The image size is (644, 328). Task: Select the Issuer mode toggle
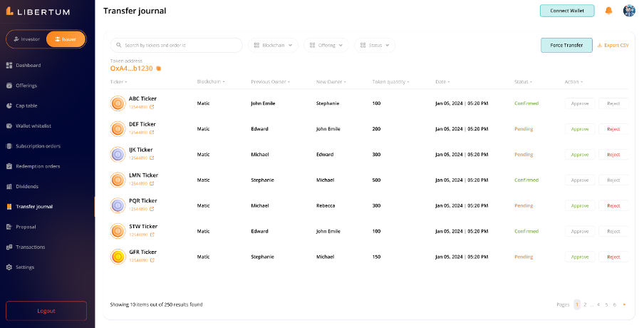click(66, 39)
